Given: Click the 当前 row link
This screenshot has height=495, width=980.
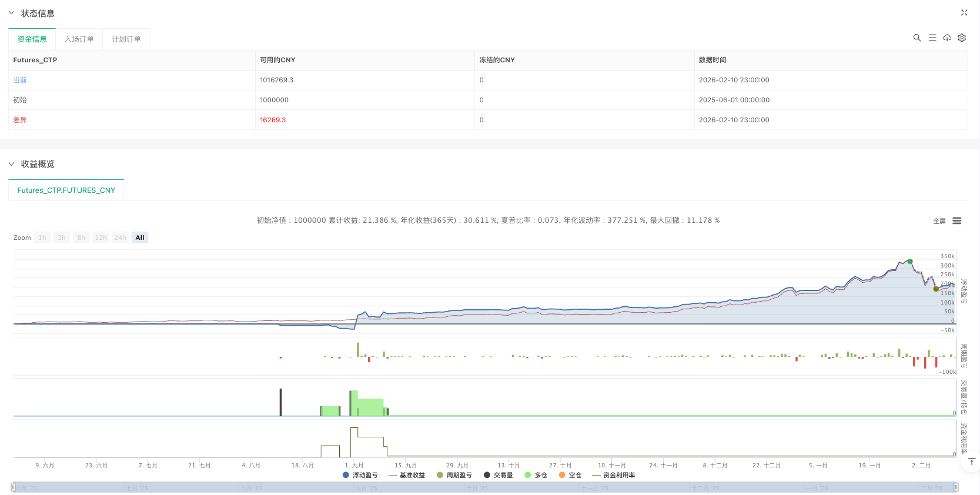Looking at the screenshot, I should click(x=20, y=80).
